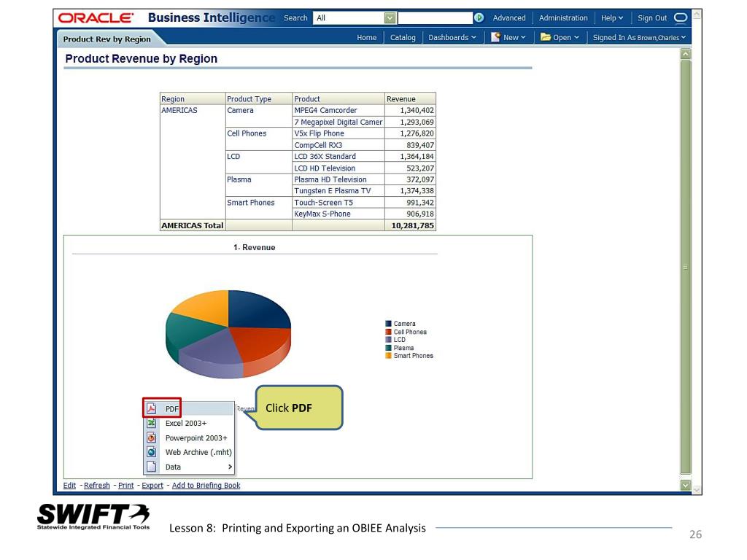This screenshot has width=747, height=560.
Task: Click the PDF icon in export menu
Action: pos(151,408)
